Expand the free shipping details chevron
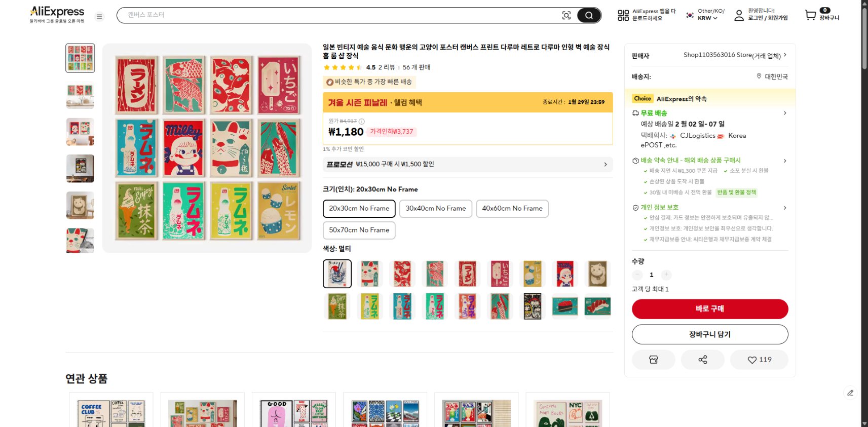This screenshot has width=868, height=427. 785,113
